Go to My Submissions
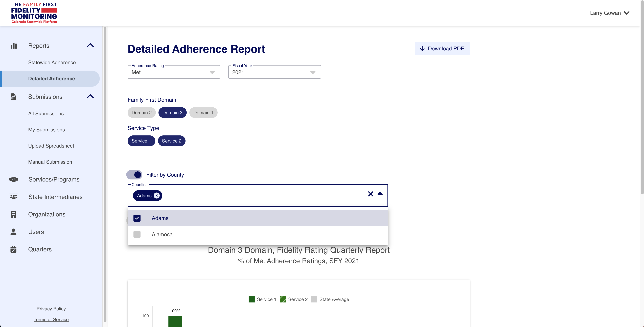Screen dimensions: 644x327 (x=47, y=130)
